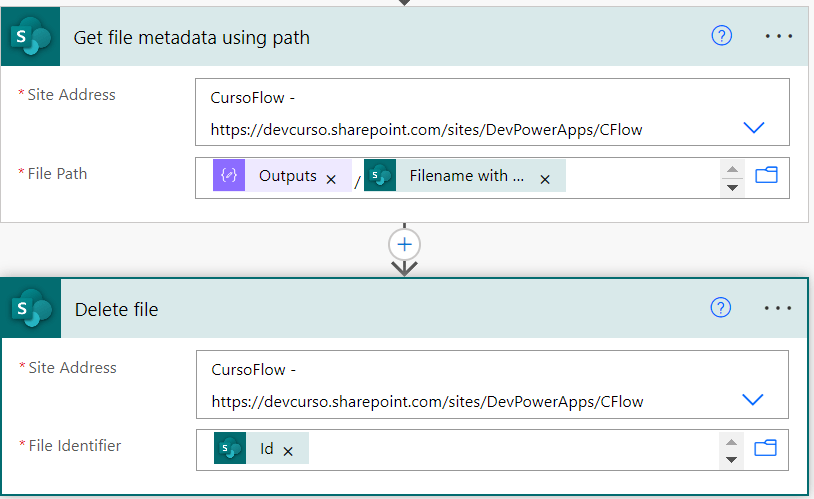Open folder picker for File Identifier
This screenshot has width=814, height=499.
click(765, 448)
